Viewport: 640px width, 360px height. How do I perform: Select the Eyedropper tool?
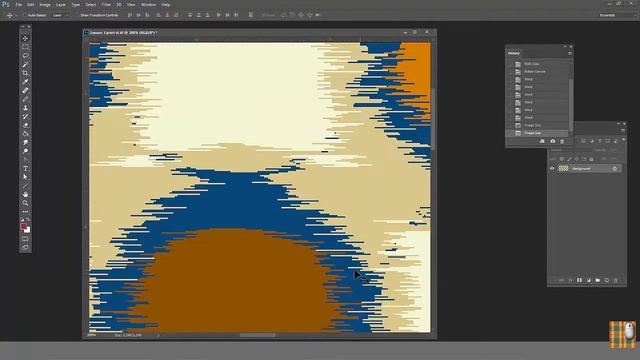[25, 82]
